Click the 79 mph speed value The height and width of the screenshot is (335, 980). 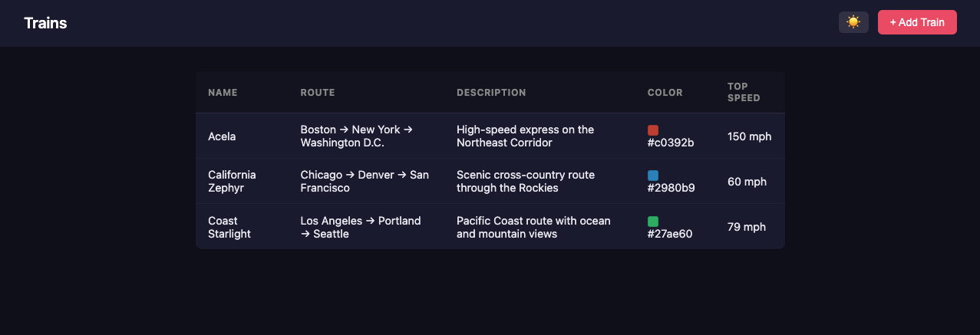point(747,227)
